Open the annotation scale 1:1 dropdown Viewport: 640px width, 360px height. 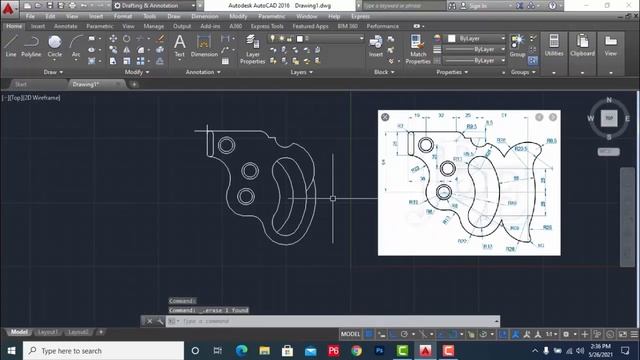click(551, 334)
